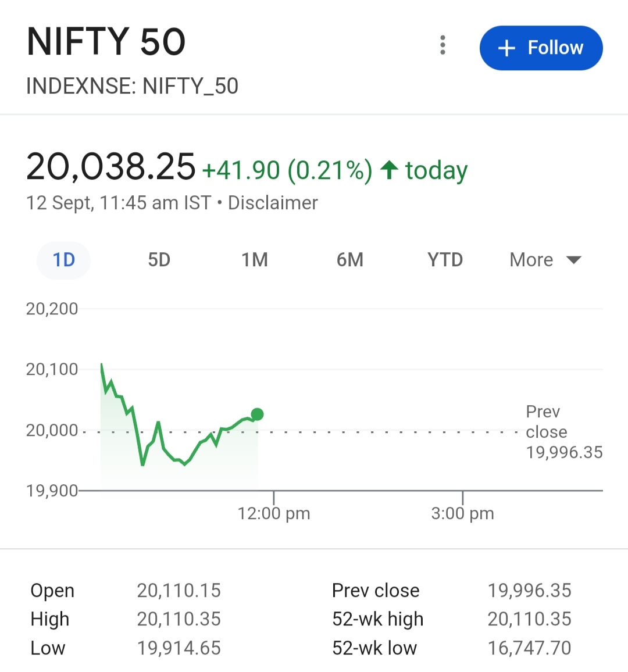The width and height of the screenshot is (628, 672).
Task: Click the 52-wk high value 20,110.35
Action: [x=529, y=619]
